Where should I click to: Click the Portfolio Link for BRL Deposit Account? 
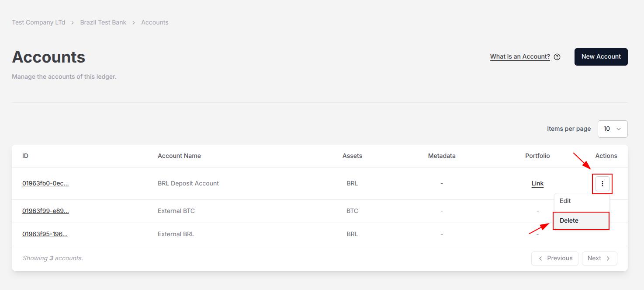pos(537,183)
